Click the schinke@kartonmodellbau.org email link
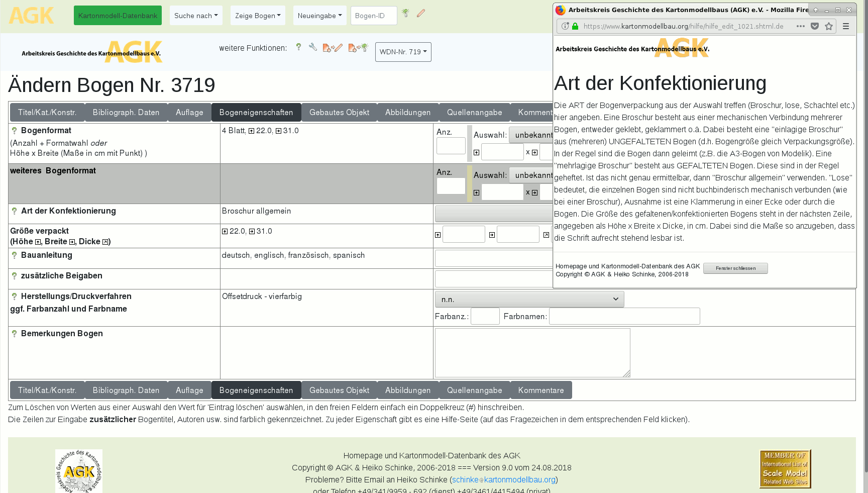Image resolution: width=868 pixels, height=493 pixels. pos(504,480)
